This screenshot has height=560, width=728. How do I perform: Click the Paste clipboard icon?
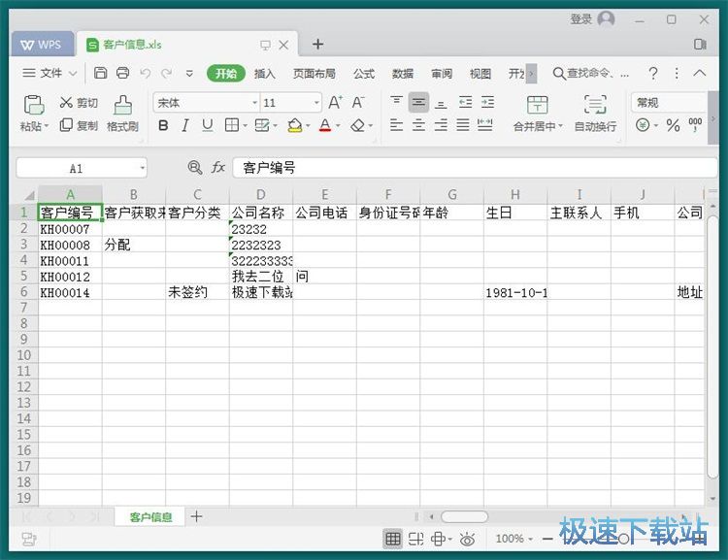tap(33, 105)
